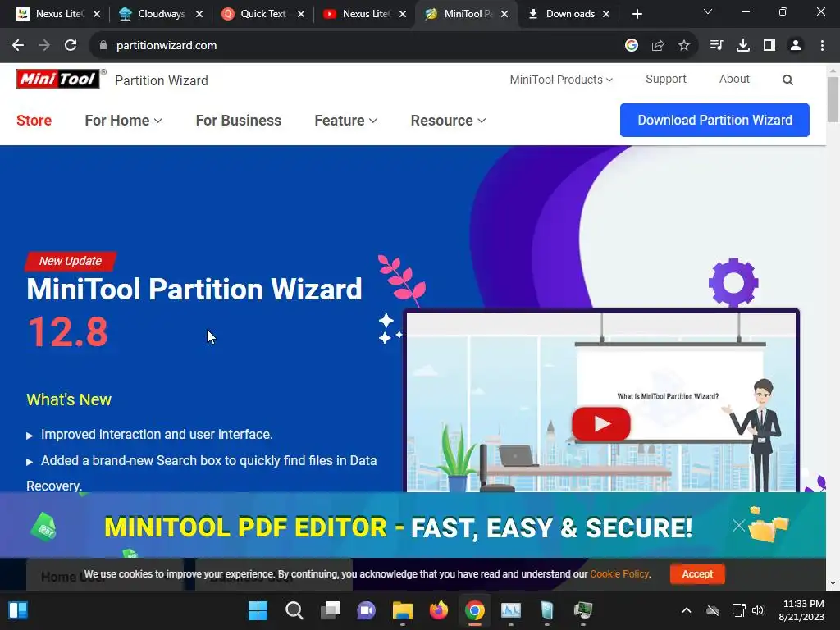The image size is (840, 630).
Task: Open the Chrome profile avatar icon
Action: [796, 46]
